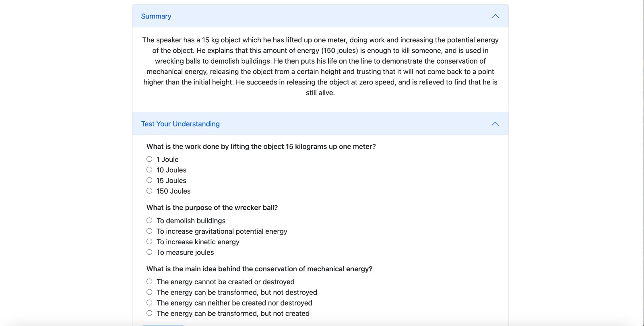Click the To demolish buildings label
Image resolution: width=644 pixels, height=326 pixels.
(191, 221)
